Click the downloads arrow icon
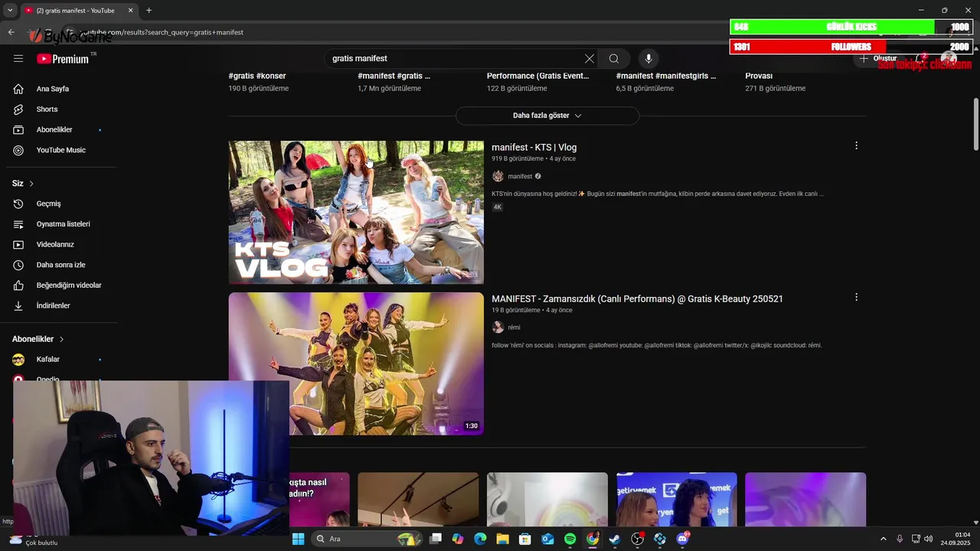 [x=18, y=305]
